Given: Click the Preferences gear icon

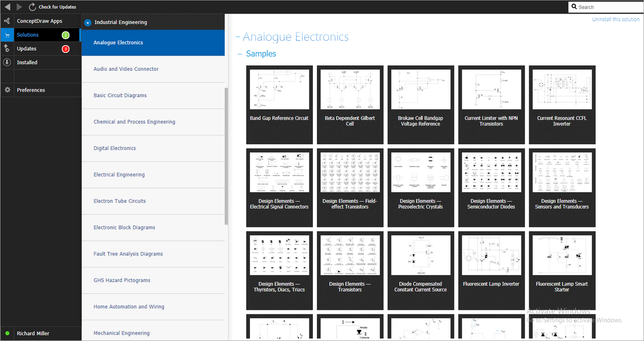Looking at the screenshot, I should [x=7, y=90].
